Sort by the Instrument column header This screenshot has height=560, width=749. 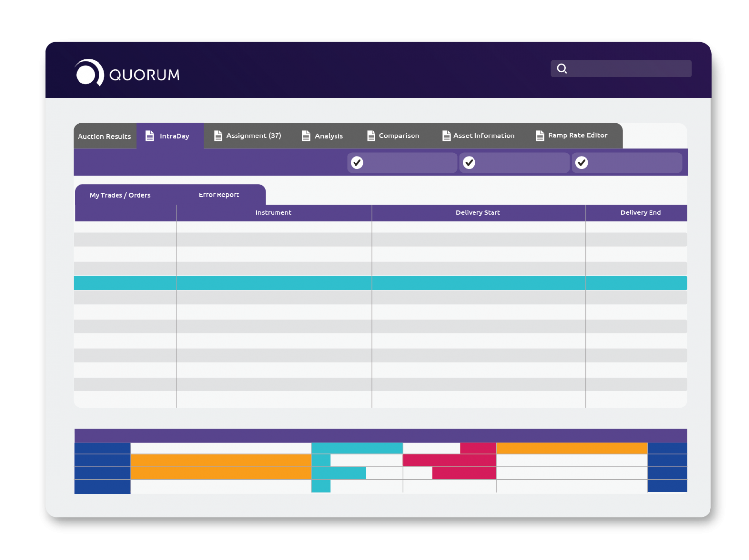[274, 212]
